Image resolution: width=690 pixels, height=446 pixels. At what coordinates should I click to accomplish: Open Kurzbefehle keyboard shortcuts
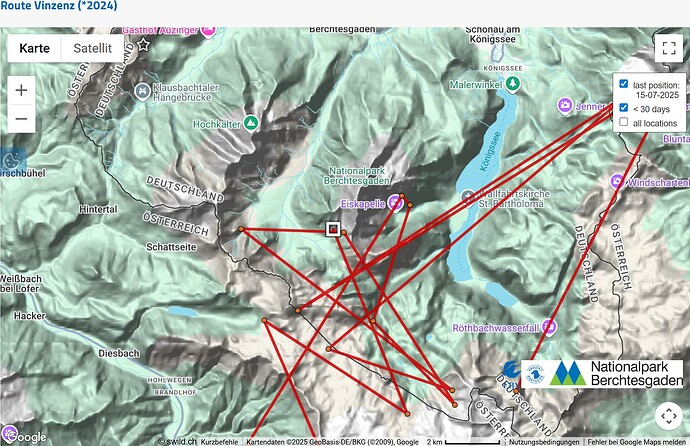coord(219,441)
